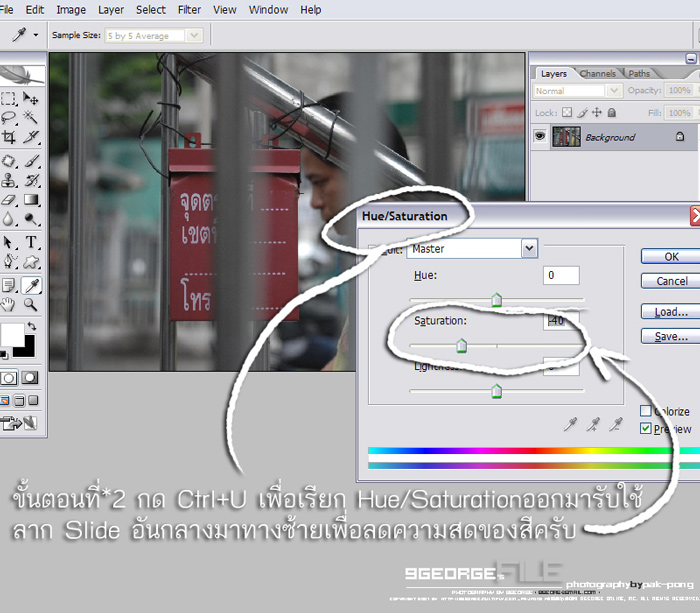700x613 pixels.
Task: Open the Edit Master dropdown
Action: click(x=529, y=249)
